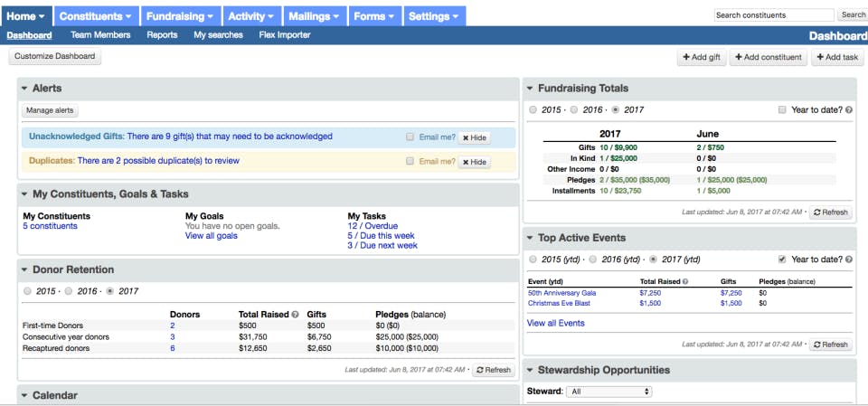This screenshot has width=868, height=406.
Task: Open the Steward dropdown
Action: click(609, 392)
